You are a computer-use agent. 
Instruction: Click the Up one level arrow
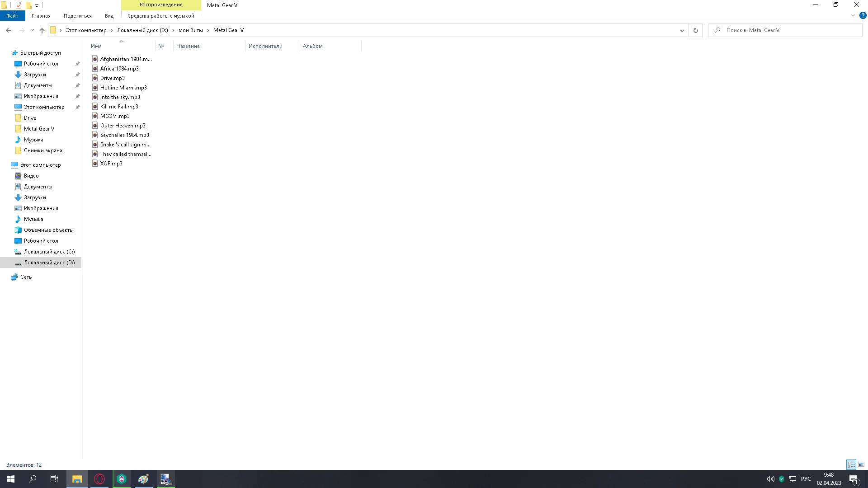(x=42, y=30)
